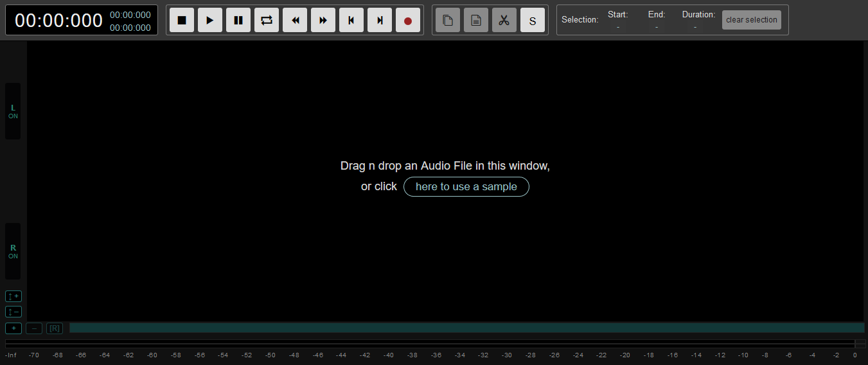This screenshot has height=365, width=868.
Task: Jump to start of track
Action: pos(351,21)
